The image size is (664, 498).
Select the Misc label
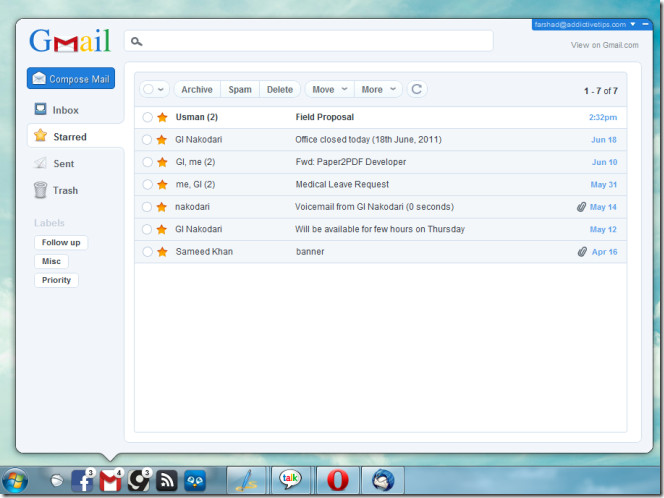point(51,261)
